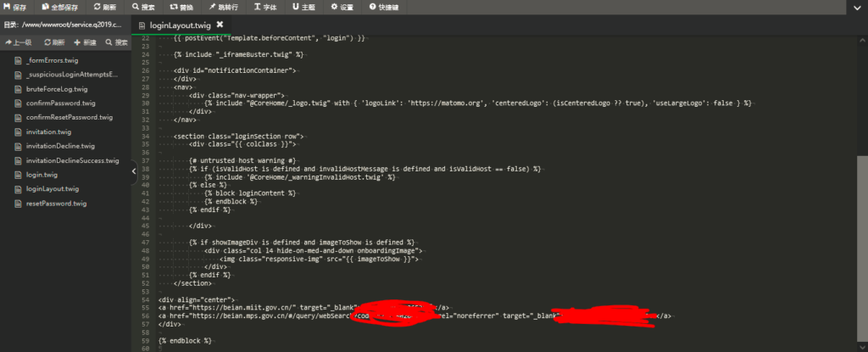This screenshot has width=868, height=352.
Task: Show the 快捷键 keyboard shortcuts help
Action: [x=386, y=7]
